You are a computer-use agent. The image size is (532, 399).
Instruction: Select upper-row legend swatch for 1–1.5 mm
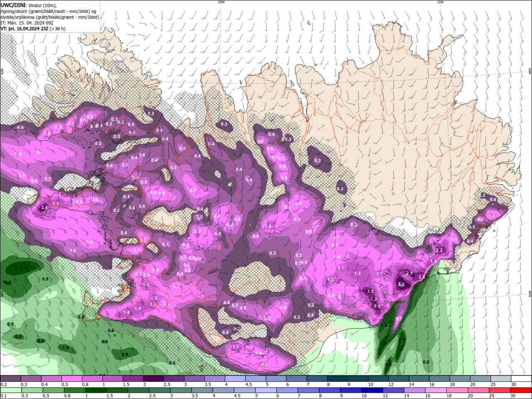click(113, 379)
